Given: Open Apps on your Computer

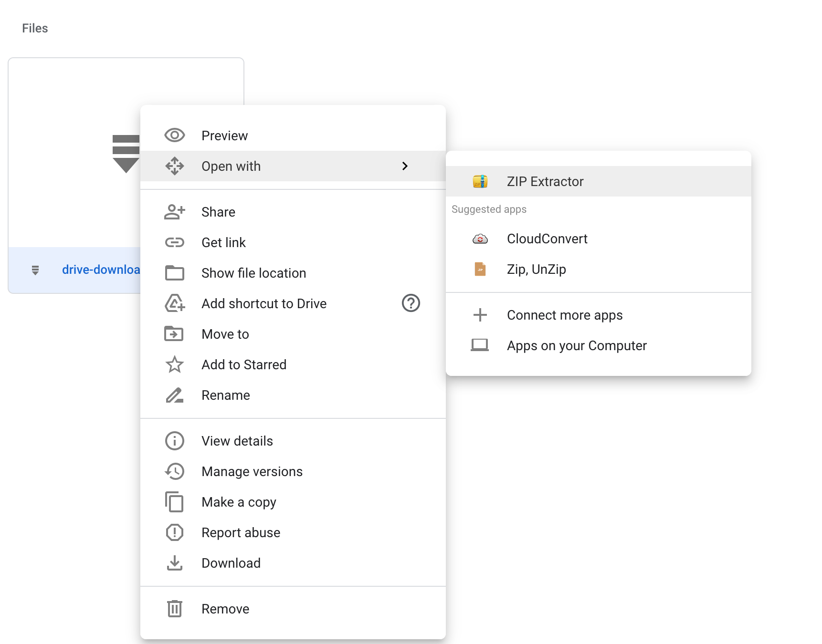Looking at the screenshot, I should pyautogui.click(x=577, y=345).
